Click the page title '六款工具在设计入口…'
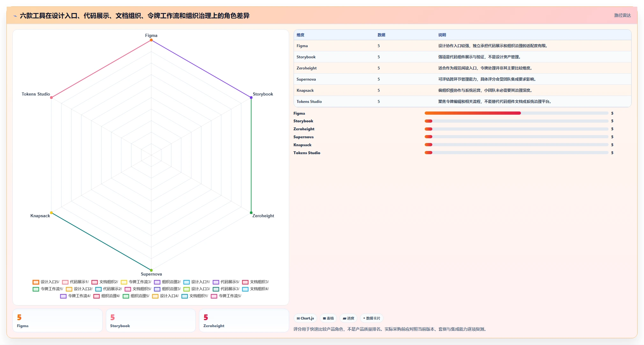644x345 pixels. (x=135, y=16)
